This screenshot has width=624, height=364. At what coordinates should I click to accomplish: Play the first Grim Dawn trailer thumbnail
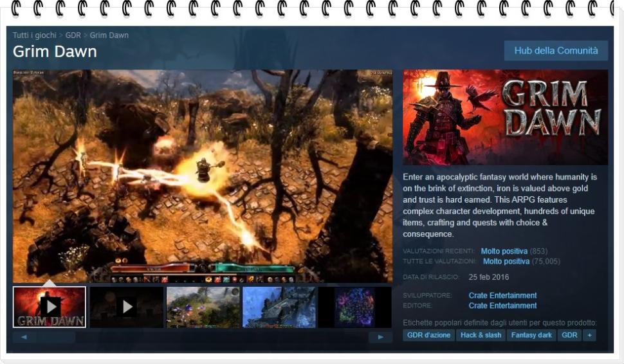point(50,307)
